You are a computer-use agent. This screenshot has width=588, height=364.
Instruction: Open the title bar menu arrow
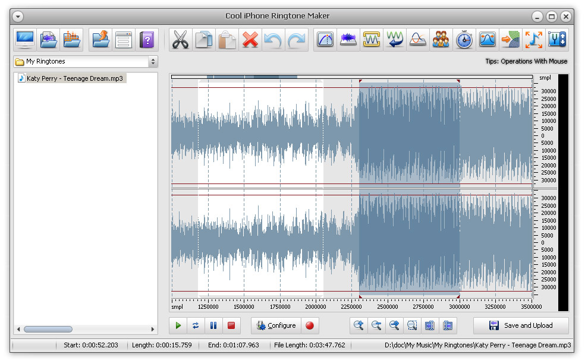click(x=18, y=16)
